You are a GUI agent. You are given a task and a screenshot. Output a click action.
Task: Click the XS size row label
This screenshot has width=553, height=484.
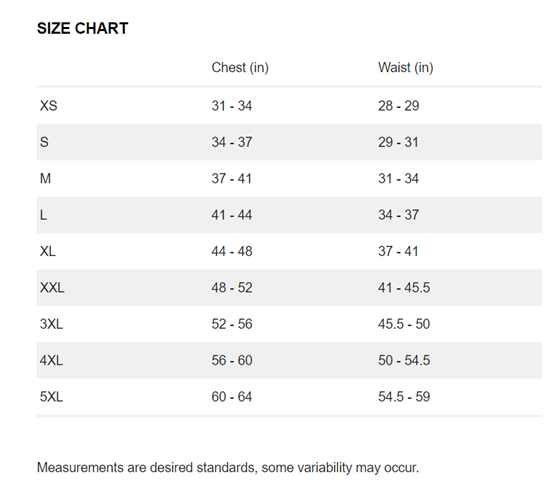[x=49, y=106]
